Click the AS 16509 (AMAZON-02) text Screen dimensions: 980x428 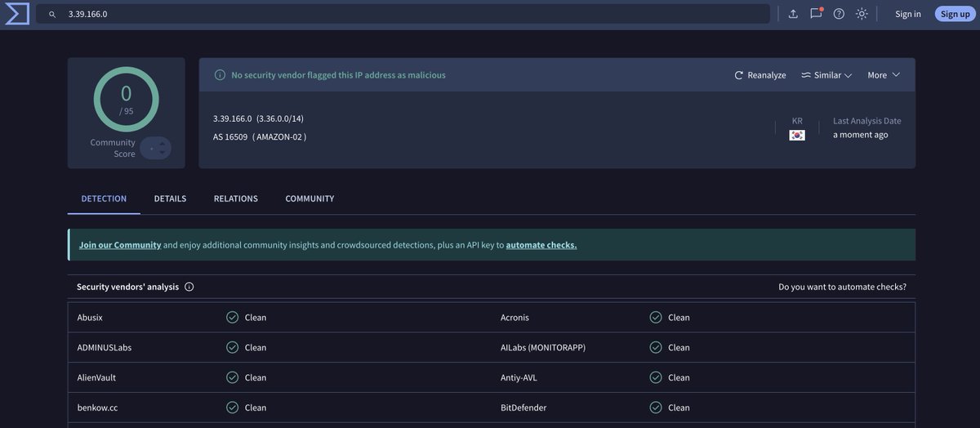[x=260, y=136]
